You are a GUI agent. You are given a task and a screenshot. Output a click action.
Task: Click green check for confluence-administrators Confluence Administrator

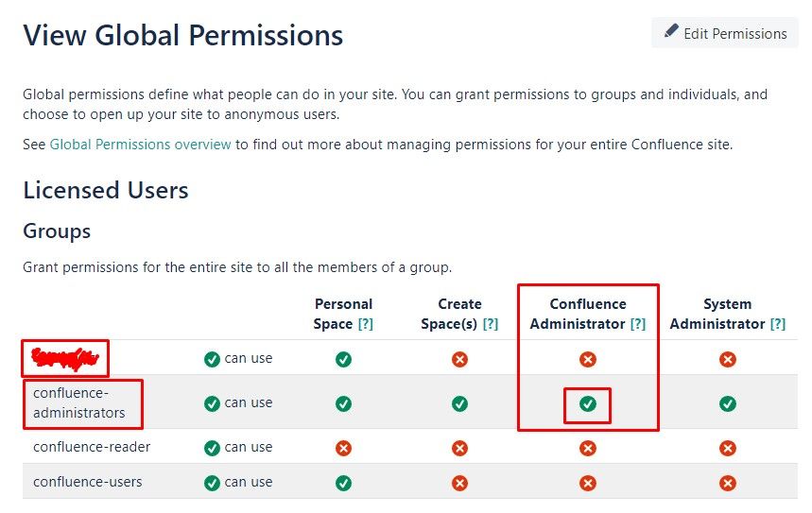coord(587,403)
